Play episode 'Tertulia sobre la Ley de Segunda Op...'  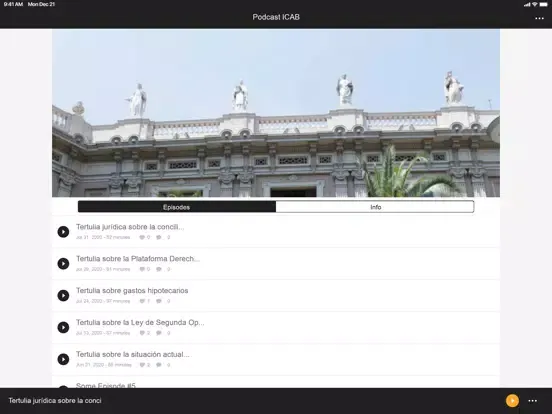point(63,327)
